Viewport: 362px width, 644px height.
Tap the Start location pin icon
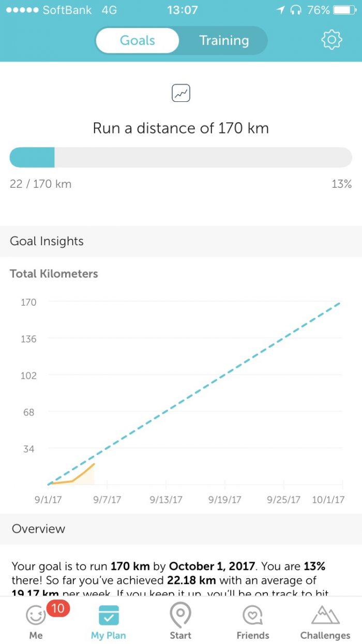click(x=180, y=615)
